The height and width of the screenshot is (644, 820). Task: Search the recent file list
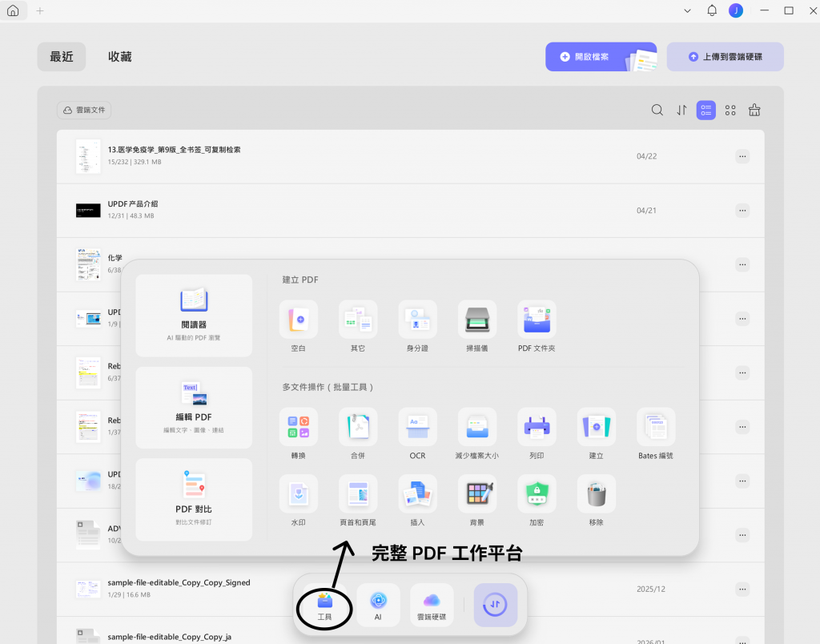(657, 110)
